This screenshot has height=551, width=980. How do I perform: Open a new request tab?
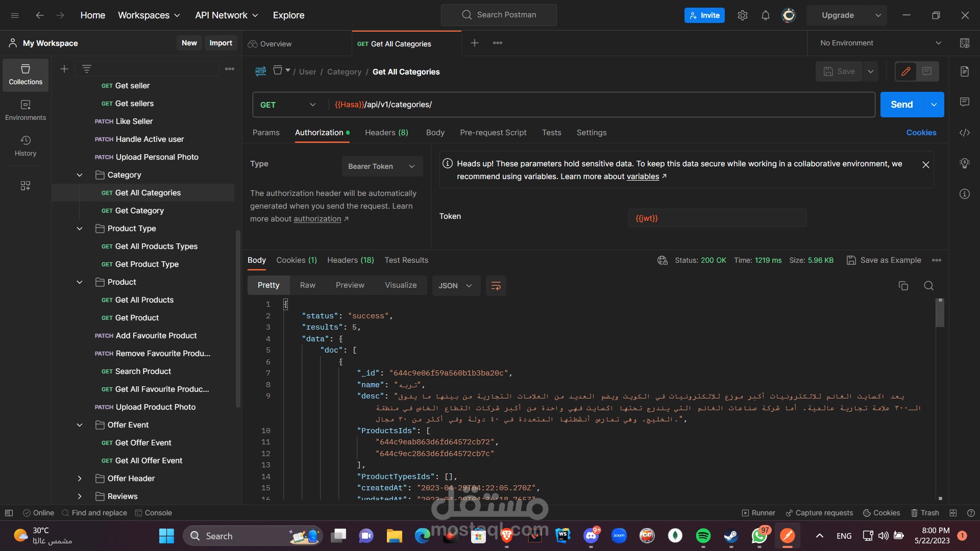(475, 43)
